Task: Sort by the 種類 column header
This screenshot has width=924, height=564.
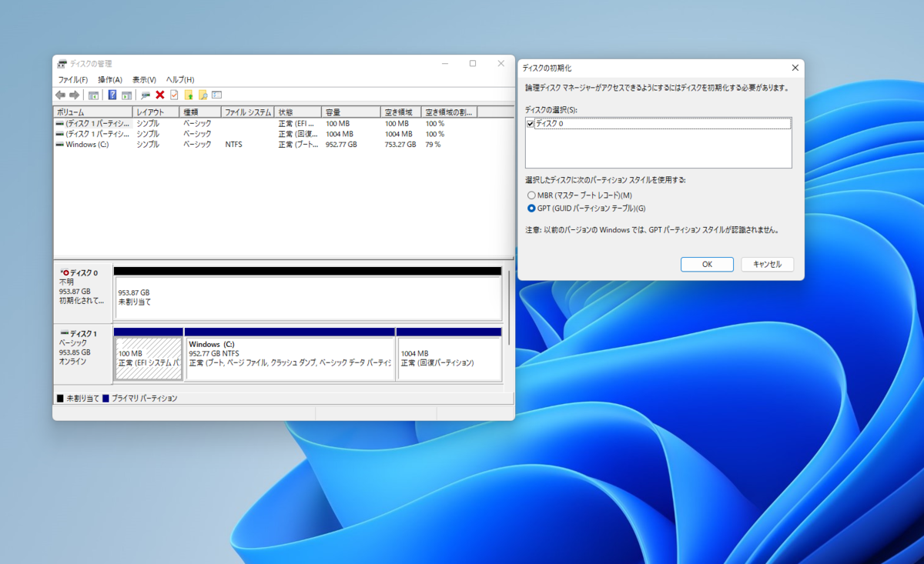Action: [200, 112]
